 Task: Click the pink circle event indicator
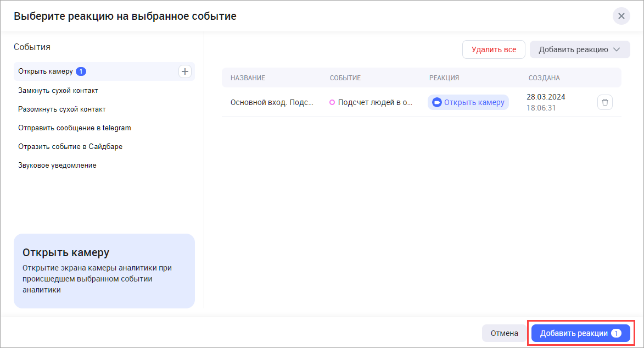click(332, 102)
